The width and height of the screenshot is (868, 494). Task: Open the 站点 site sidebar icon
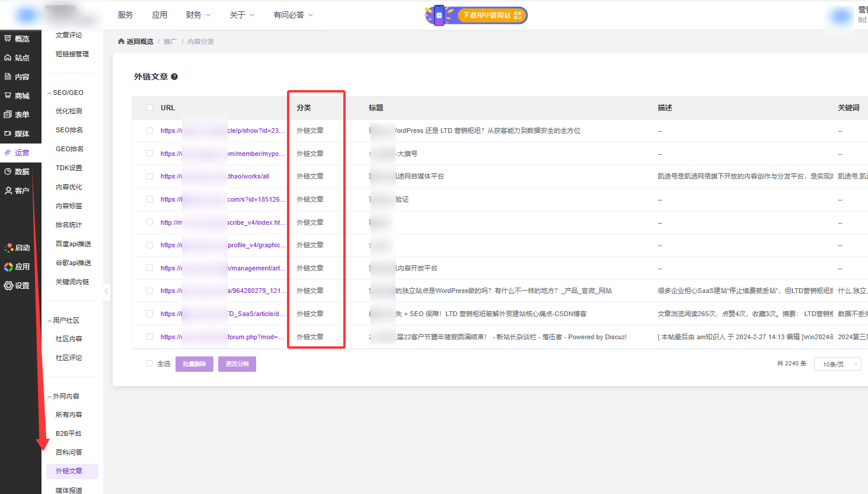8,58
